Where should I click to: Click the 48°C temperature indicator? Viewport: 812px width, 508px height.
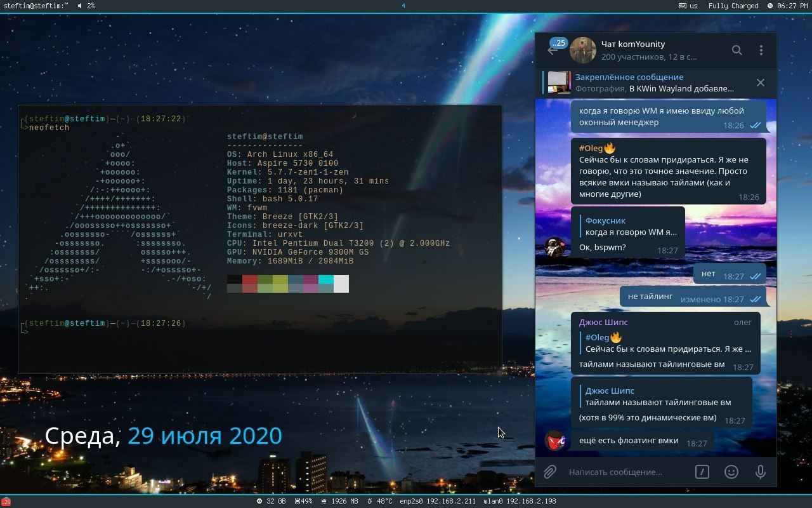[379, 501]
